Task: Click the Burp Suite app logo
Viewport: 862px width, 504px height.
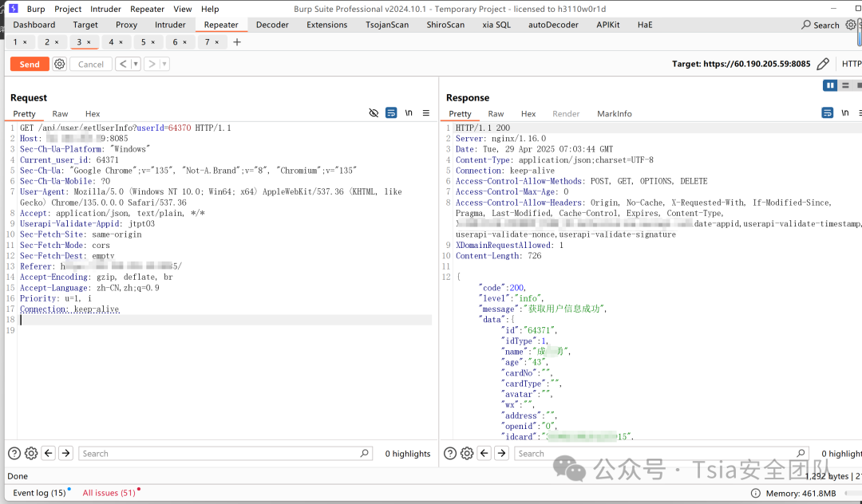Action: pyautogui.click(x=14, y=8)
